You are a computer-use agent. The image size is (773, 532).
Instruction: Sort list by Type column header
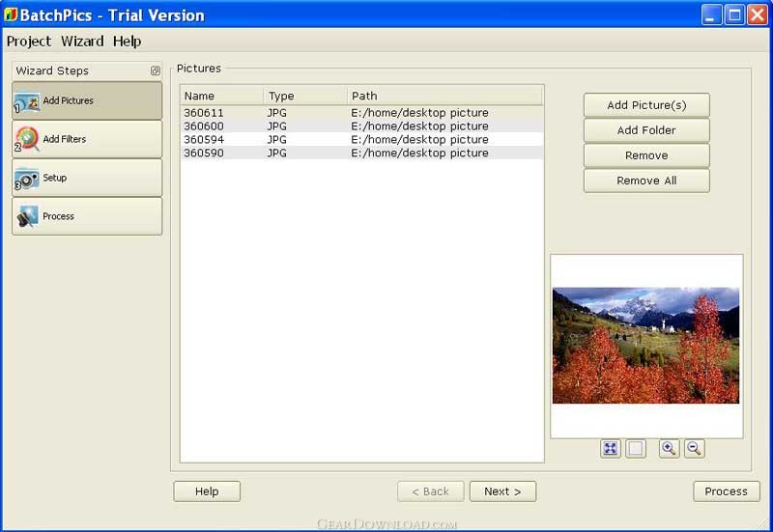point(305,96)
